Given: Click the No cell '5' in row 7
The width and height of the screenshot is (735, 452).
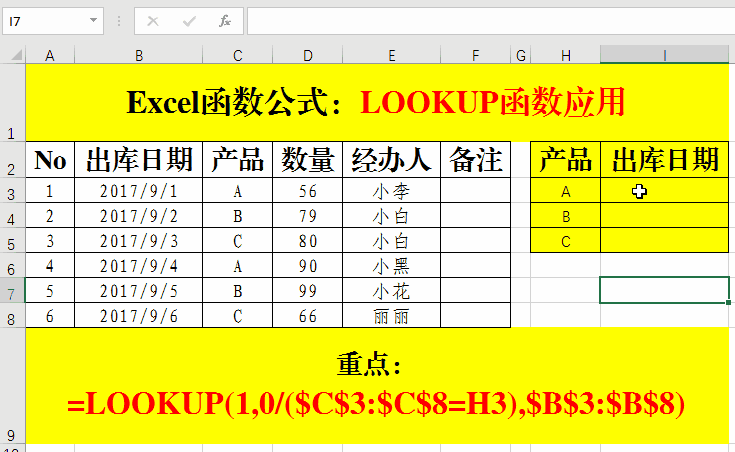Looking at the screenshot, I should [50, 290].
